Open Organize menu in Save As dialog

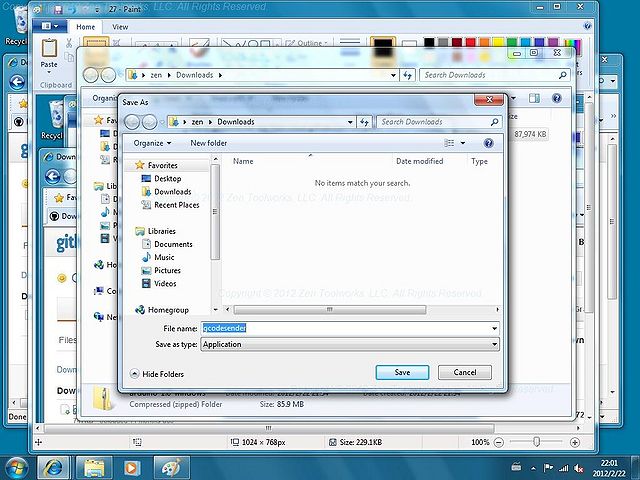click(x=152, y=143)
